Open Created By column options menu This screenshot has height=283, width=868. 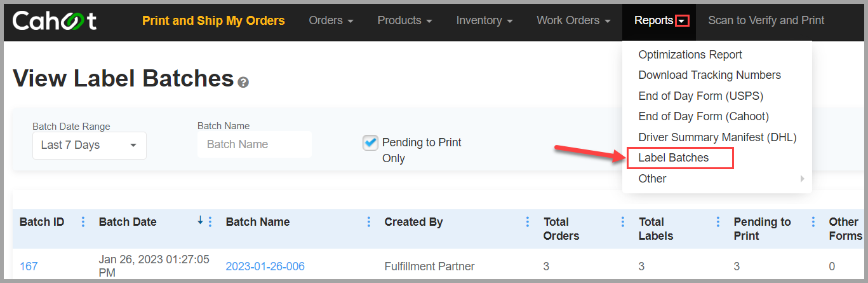coord(528,222)
